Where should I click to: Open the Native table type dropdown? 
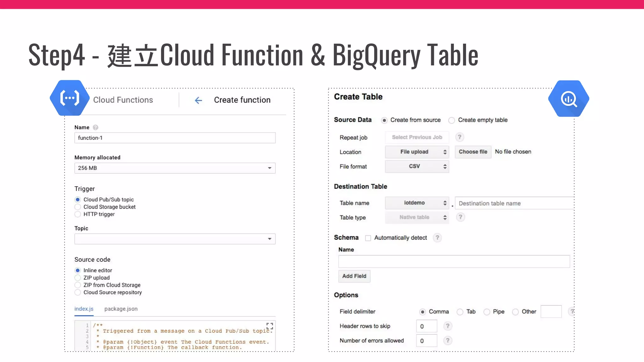pos(417,217)
